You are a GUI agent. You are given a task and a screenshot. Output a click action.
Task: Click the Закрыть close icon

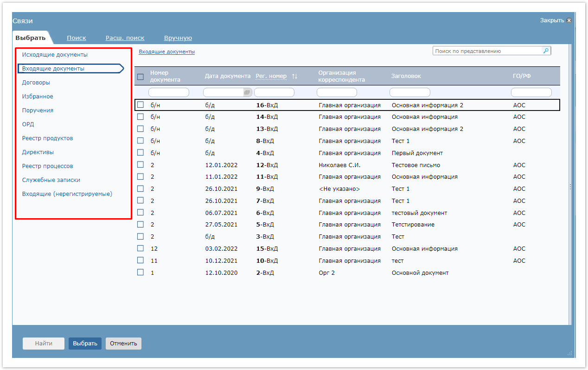click(569, 20)
